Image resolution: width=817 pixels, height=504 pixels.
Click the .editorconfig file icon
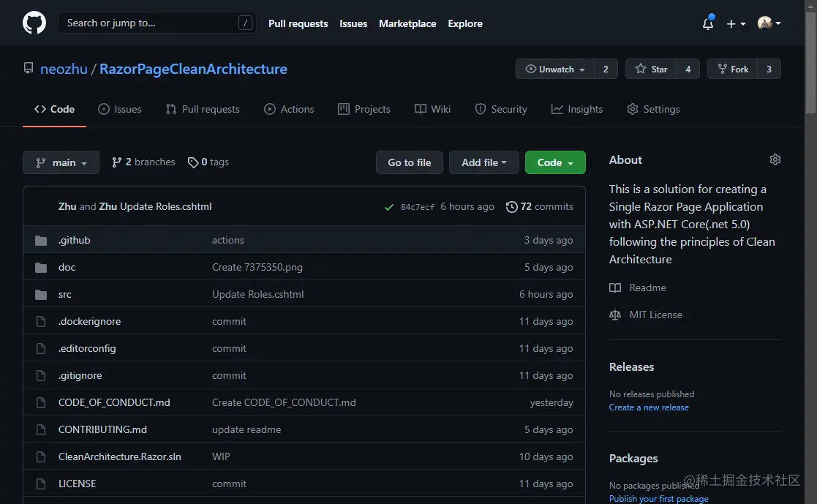tap(41, 349)
